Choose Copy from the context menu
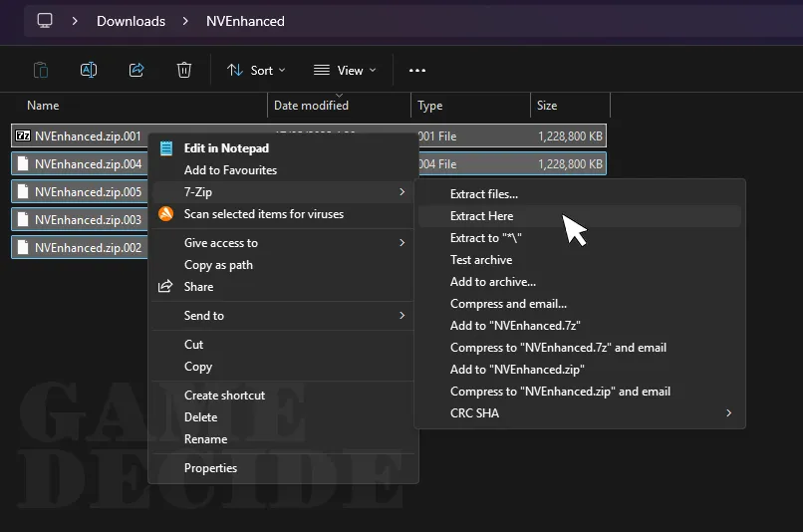This screenshot has height=532, width=803. coord(198,367)
